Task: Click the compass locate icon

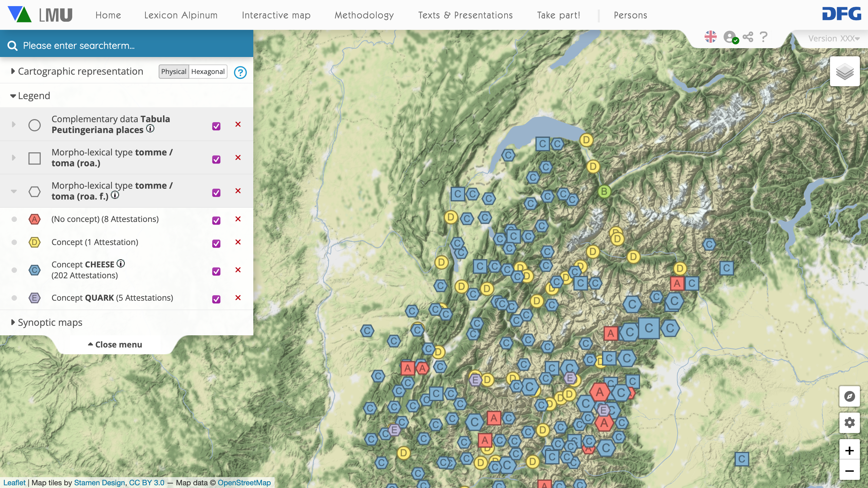Action: tap(849, 396)
